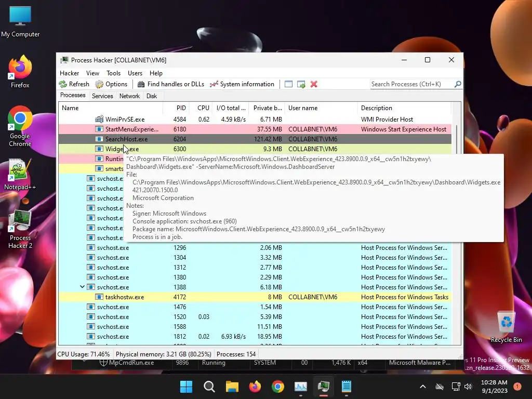Sort by the PID column header
Screen dimensions: 532x399
point(176,108)
